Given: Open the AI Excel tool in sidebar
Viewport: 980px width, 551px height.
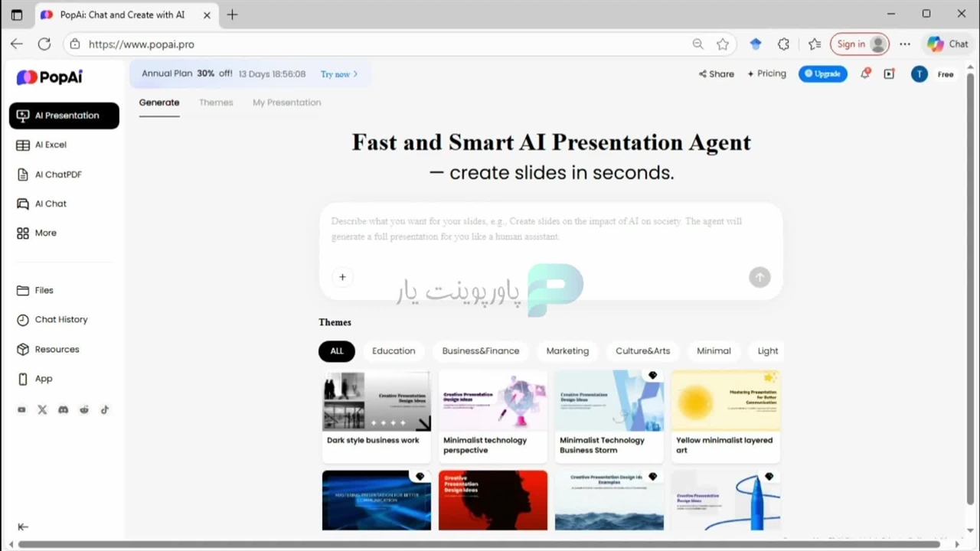Looking at the screenshot, I should pyautogui.click(x=51, y=145).
